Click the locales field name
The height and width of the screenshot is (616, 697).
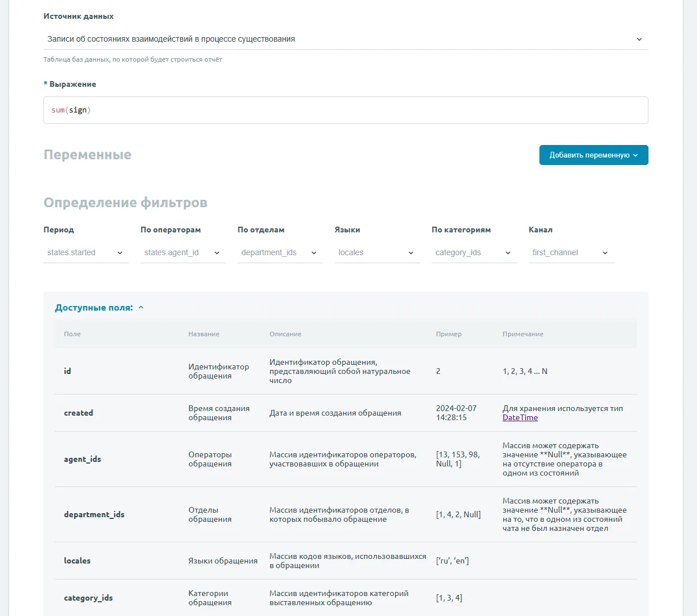[77, 561]
